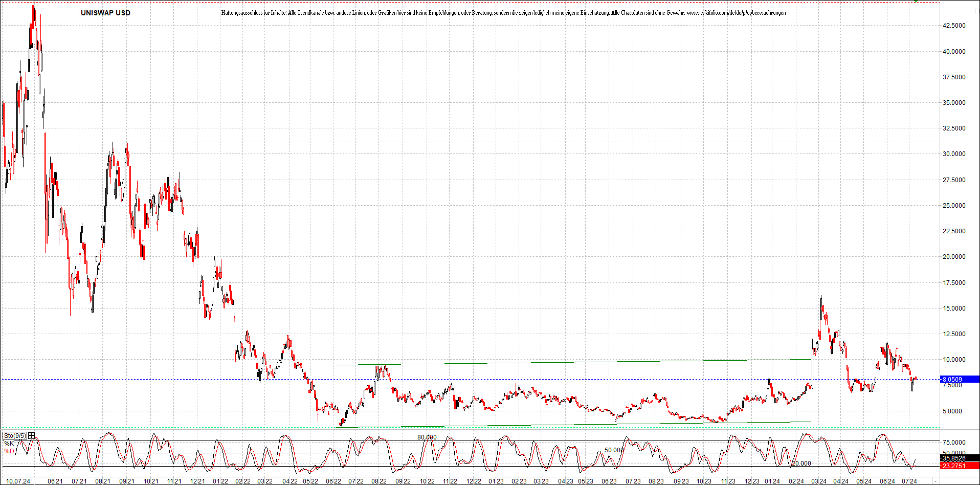Click the 06 21 time axis label

(55, 481)
